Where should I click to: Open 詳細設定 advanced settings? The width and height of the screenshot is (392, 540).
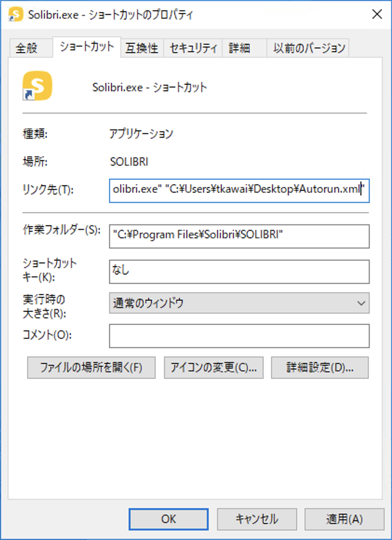point(320,367)
